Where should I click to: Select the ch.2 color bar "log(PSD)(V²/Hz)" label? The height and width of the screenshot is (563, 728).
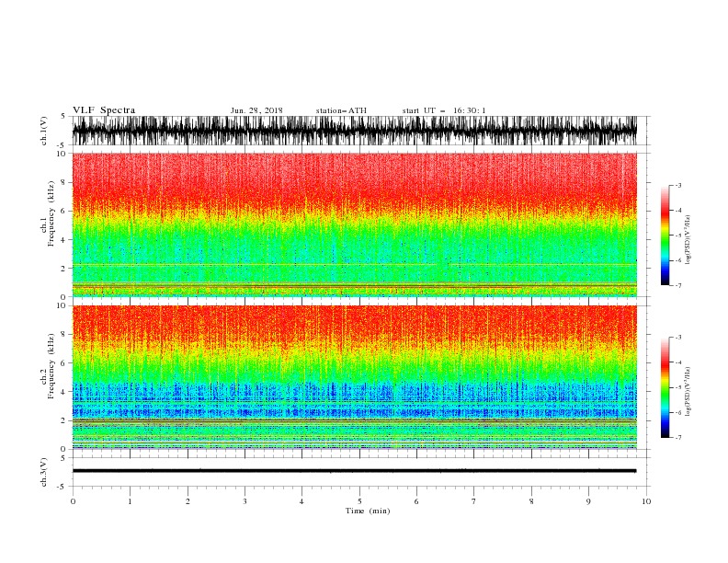[x=688, y=391]
